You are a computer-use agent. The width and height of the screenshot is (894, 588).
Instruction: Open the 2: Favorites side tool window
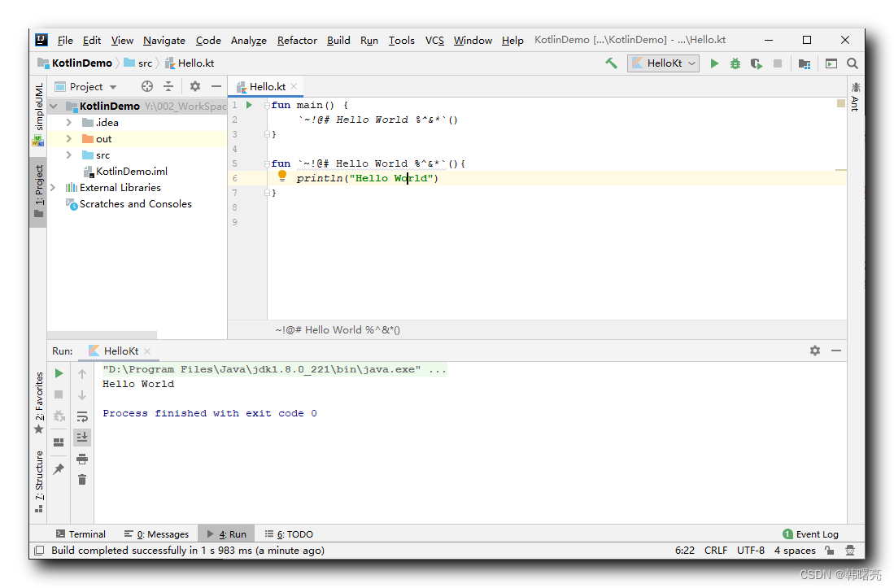(x=38, y=403)
